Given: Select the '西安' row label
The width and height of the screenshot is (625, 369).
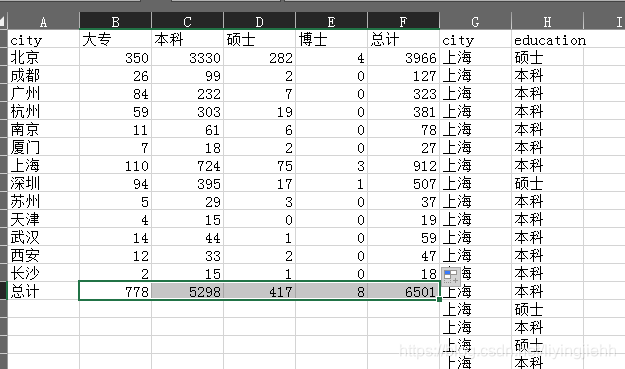Looking at the screenshot, I should 43,255.
